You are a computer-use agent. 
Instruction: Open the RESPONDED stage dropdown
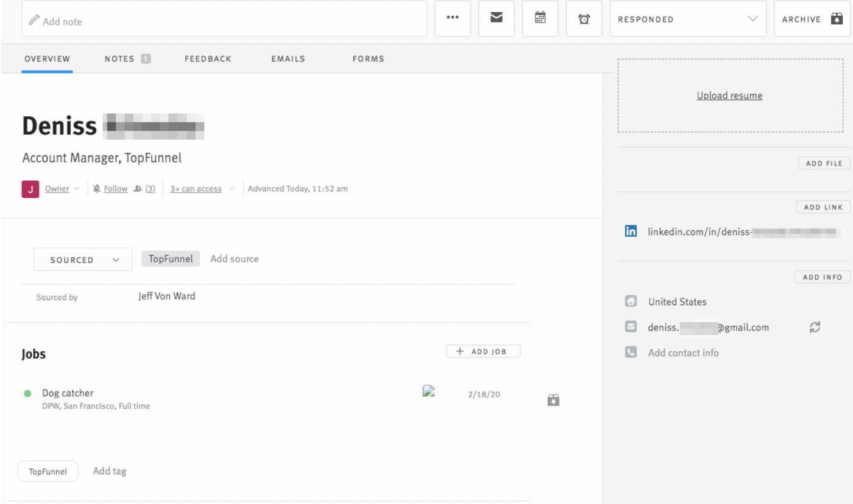(688, 19)
